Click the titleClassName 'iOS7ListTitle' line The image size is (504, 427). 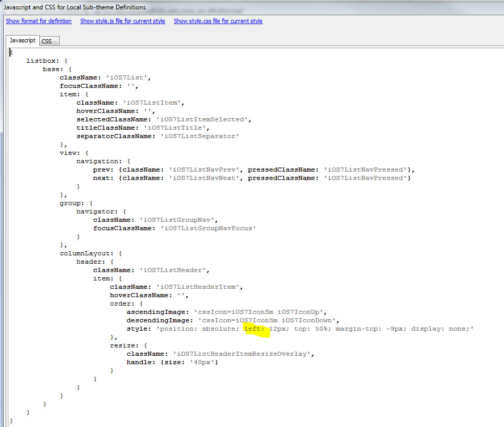(x=143, y=128)
